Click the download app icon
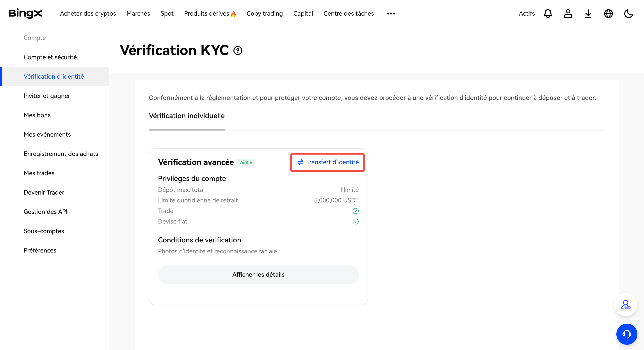 (588, 14)
